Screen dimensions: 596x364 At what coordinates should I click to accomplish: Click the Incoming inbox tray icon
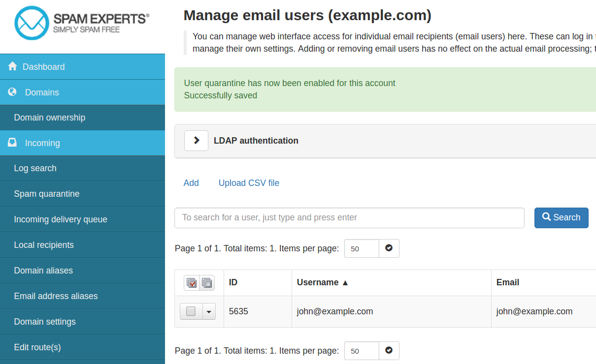pos(13,143)
